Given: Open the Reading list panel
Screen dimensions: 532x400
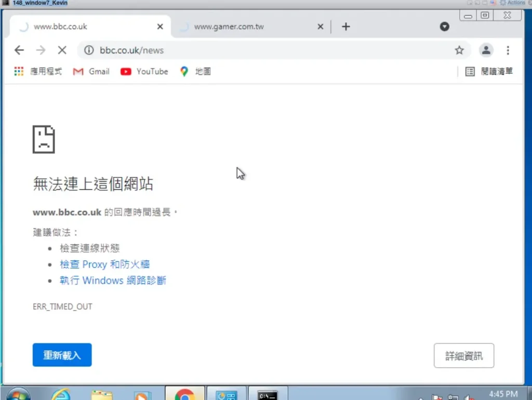Looking at the screenshot, I should 489,72.
